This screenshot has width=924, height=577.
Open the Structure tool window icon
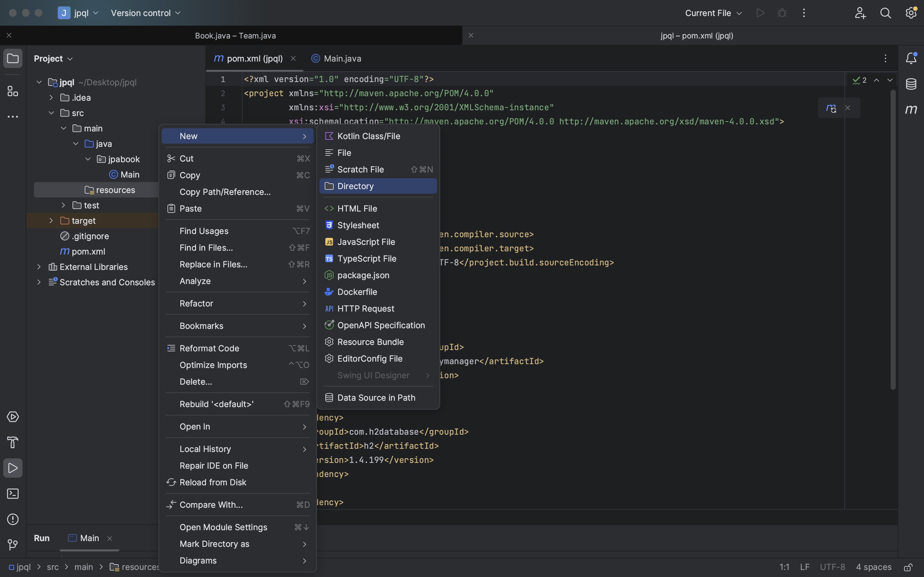click(x=13, y=91)
